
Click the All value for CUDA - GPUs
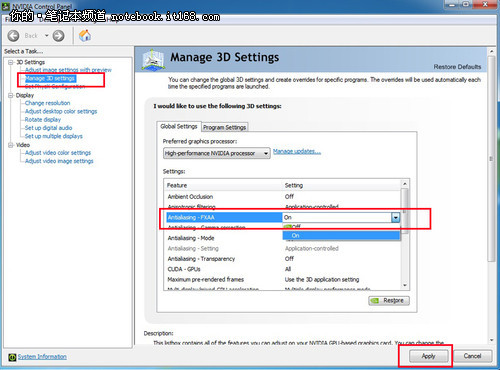(288, 269)
